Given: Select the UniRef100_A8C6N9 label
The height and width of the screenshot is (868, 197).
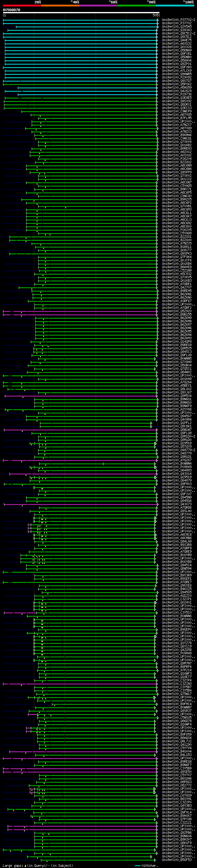Looking at the screenshot, I should point(177,165).
